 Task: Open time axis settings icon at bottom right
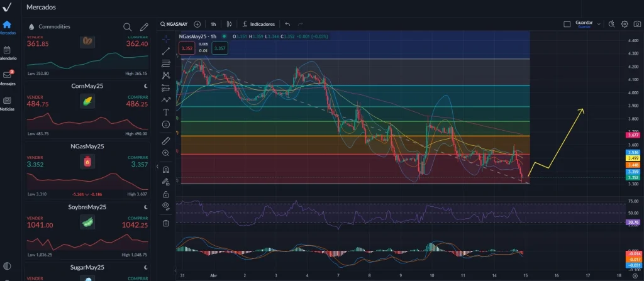pos(635,276)
